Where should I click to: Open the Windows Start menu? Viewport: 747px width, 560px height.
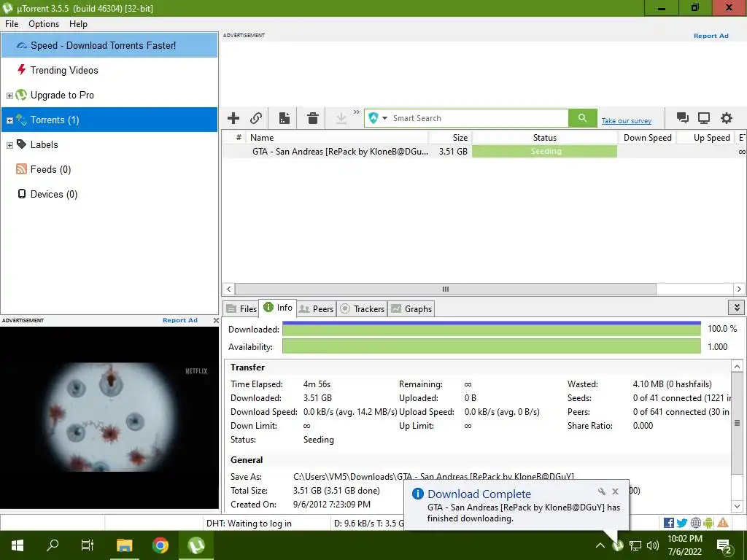18,545
